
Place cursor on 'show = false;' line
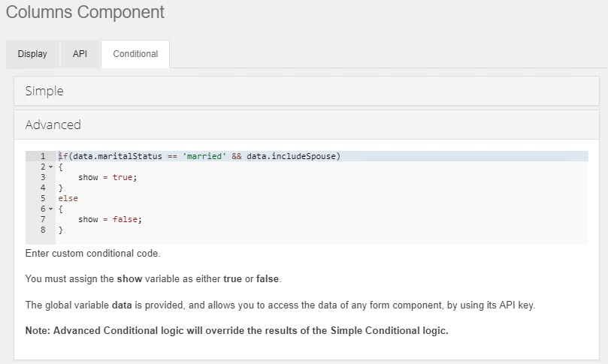click(110, 219)
